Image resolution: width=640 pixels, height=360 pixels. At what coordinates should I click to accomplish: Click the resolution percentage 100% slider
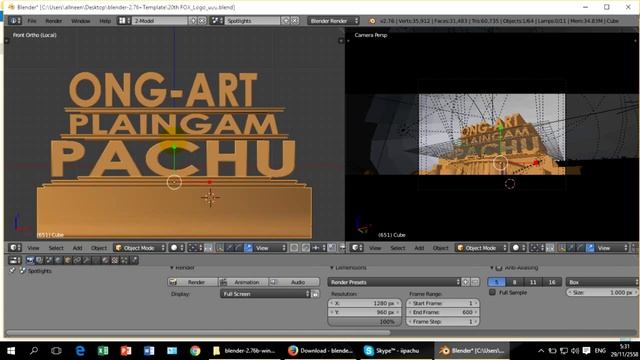pos(364,322)
